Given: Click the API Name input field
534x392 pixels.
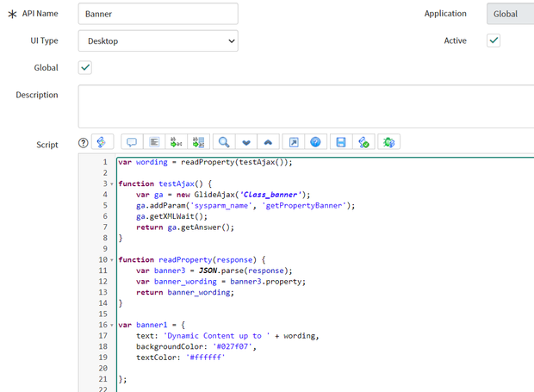Looking at the screenshot, I should pyautogui.click(x=158, y=14).
